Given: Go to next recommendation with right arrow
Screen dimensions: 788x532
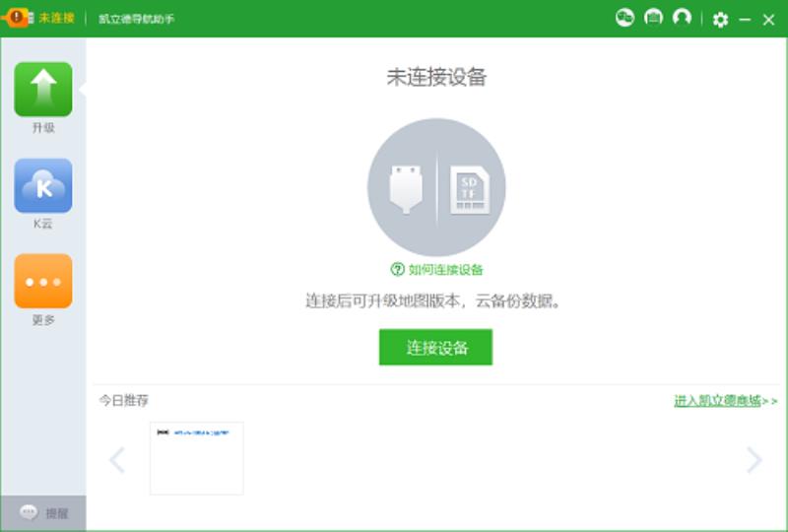Looking at the screenshot, I should point(754,460).
